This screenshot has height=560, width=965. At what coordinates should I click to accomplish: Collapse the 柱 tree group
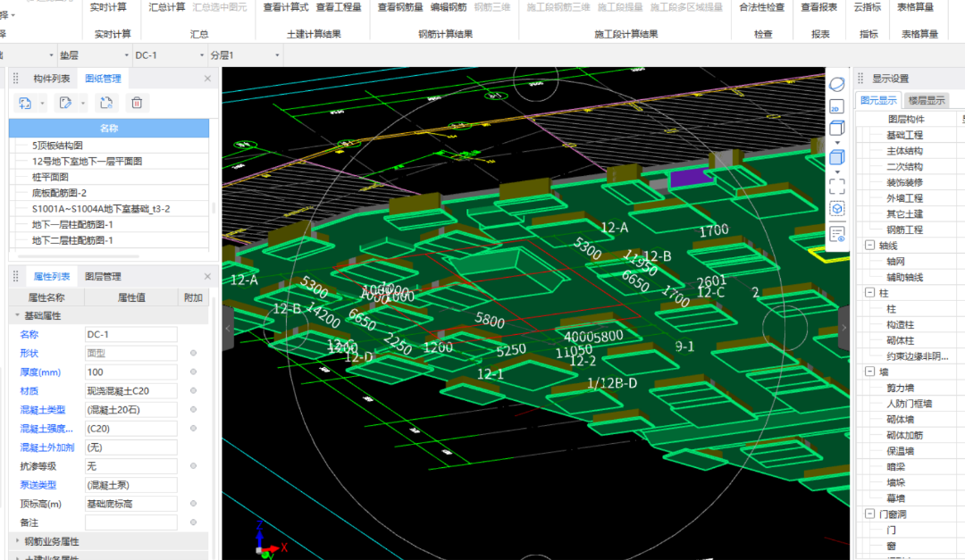coord(869,293)
